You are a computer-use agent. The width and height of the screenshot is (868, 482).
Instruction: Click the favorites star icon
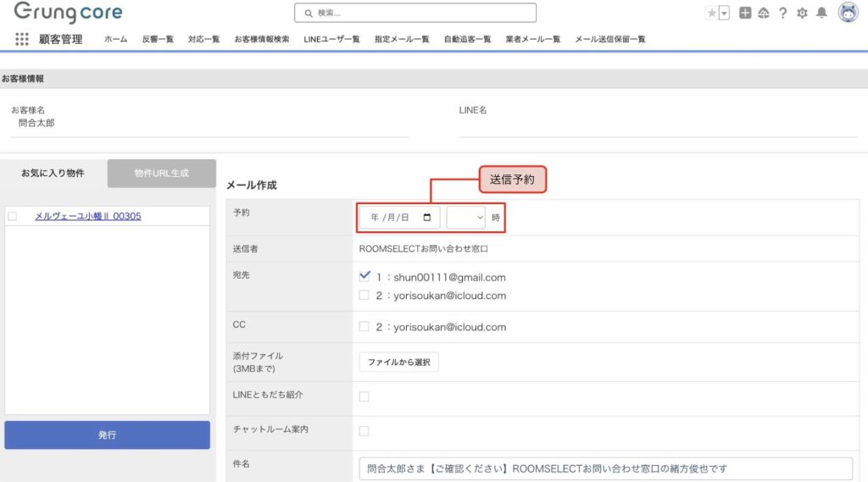(x=710, y=13)
